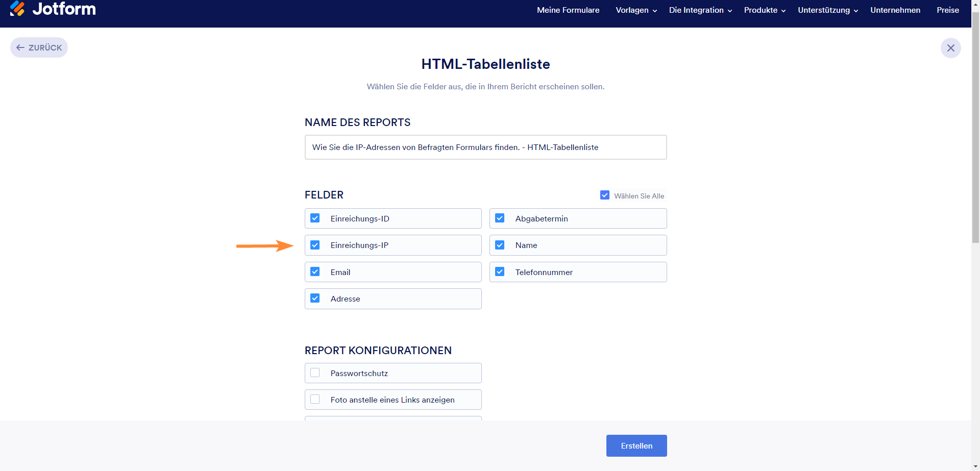Image resolution: width=980 pixels, height=471 pixels.
Task: Go to the Preise page
Action: [948, 10]
